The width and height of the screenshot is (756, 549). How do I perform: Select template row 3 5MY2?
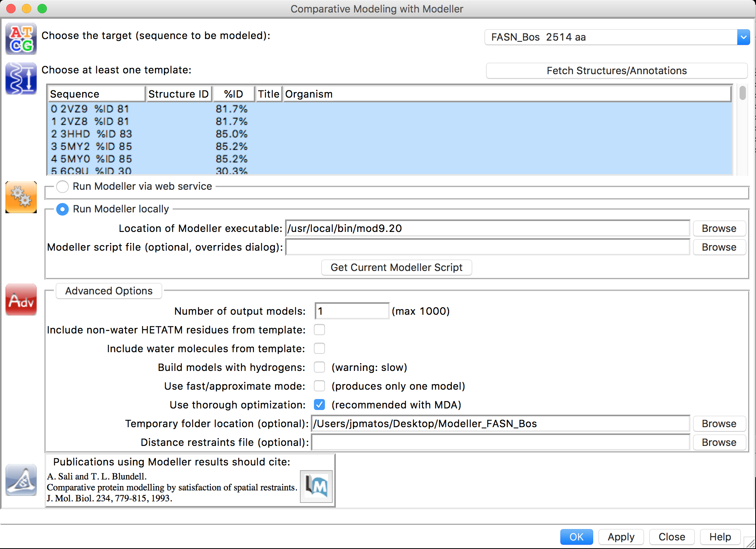390,146
